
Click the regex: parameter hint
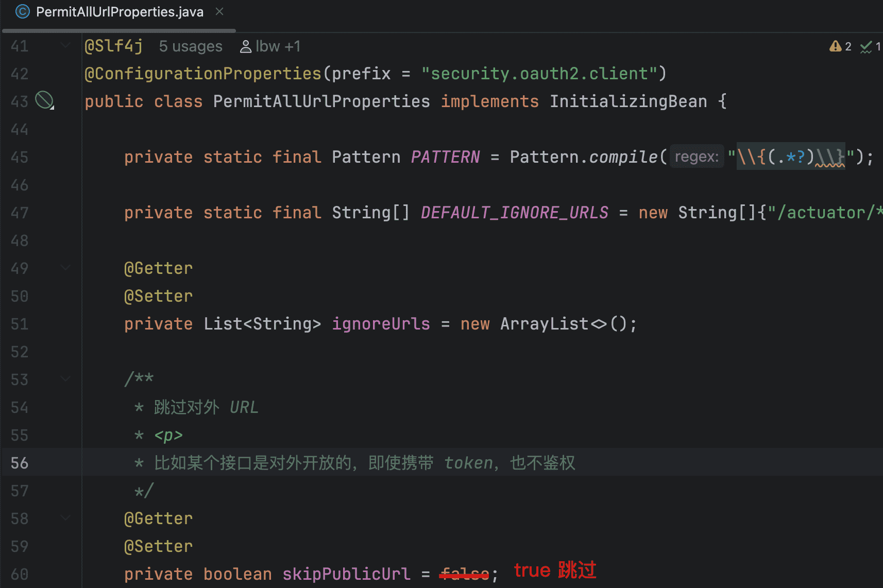tap(697, 157)
